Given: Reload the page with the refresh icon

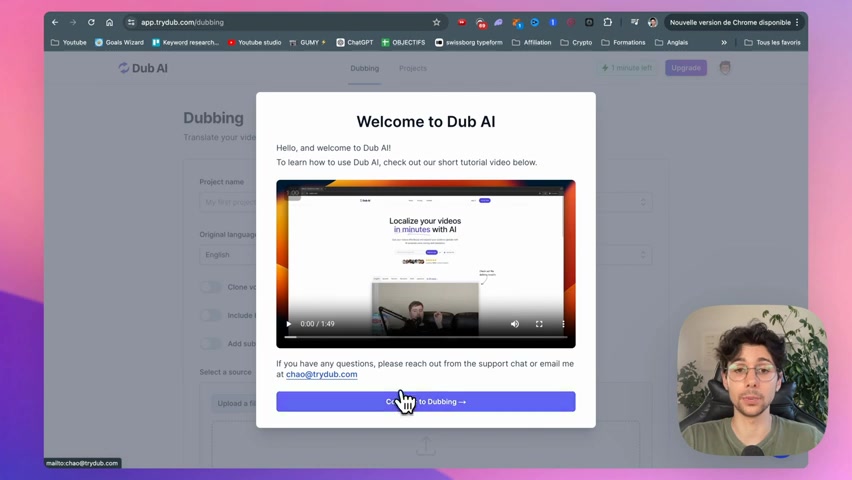Looking at the screenshot, I should point(91,22).
